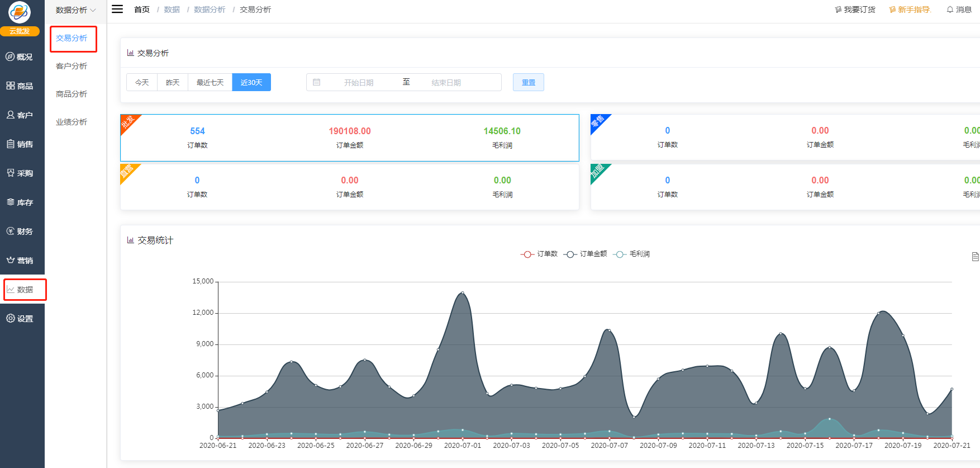Screen dimensions: 980x468
Task: Select the 客户分析 menu item
Action: (72, 66)
